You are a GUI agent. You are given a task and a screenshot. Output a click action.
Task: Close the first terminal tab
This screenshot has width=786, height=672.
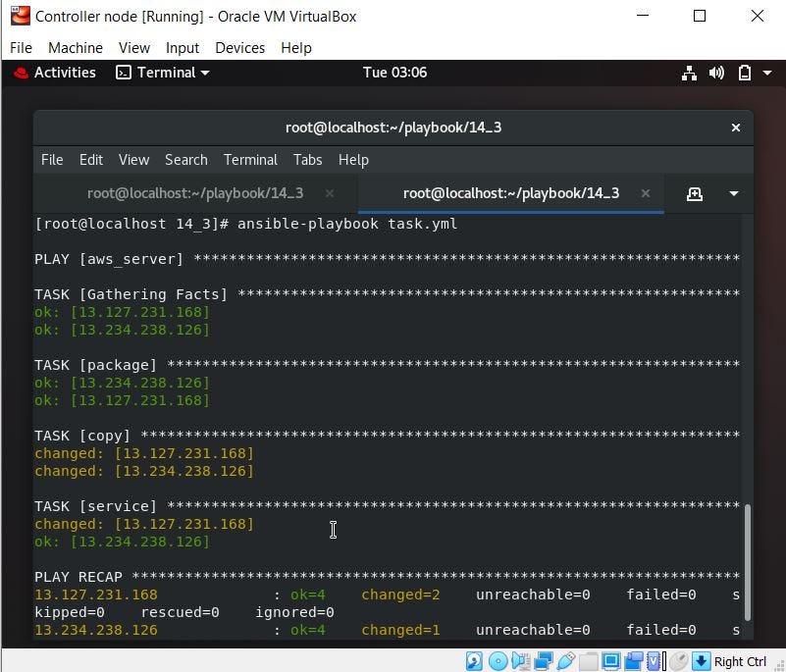(330, 193)
